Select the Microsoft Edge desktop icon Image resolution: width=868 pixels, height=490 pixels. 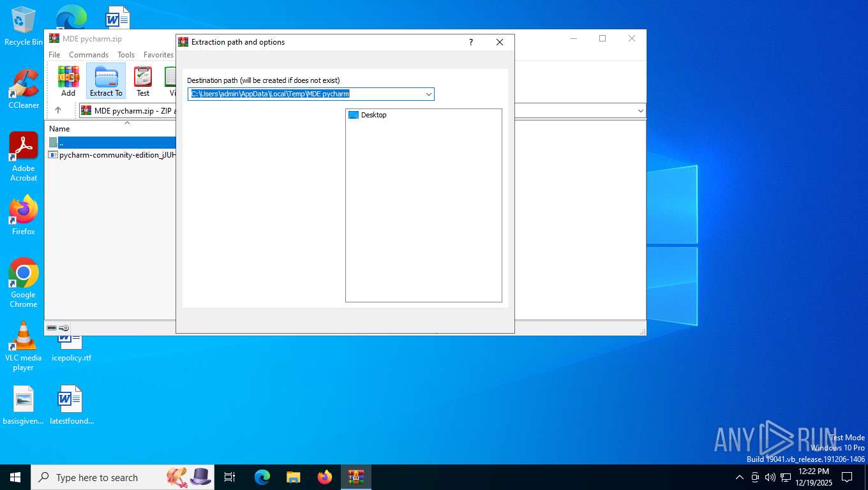71,18
